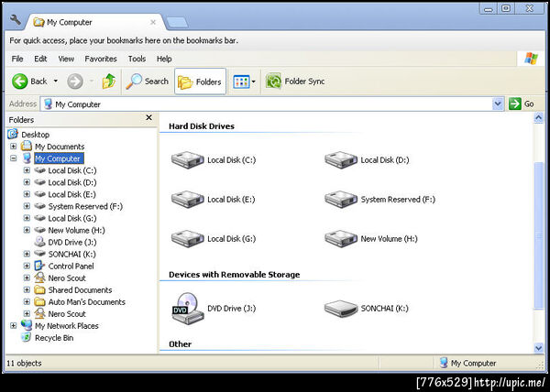Click the My Network Places icon
Viewport: 550px width, 392px height.
click(27, 325)
